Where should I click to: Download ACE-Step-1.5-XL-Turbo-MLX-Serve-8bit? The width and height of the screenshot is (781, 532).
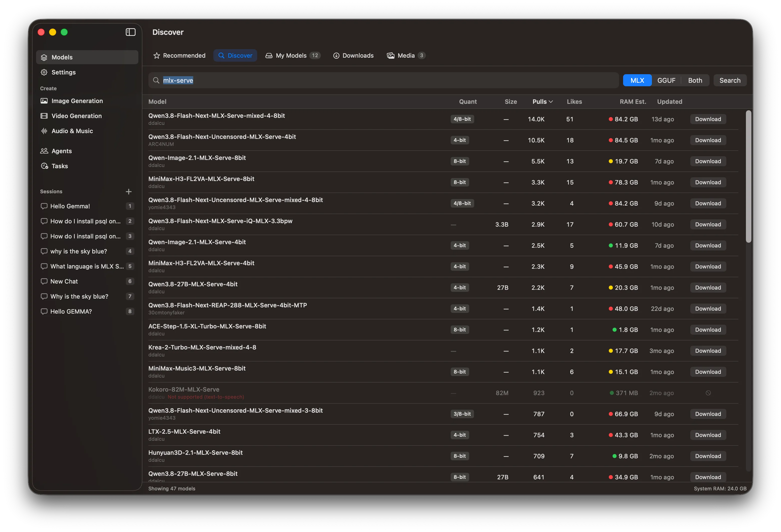pyautogui.click(x=708, y=330)
